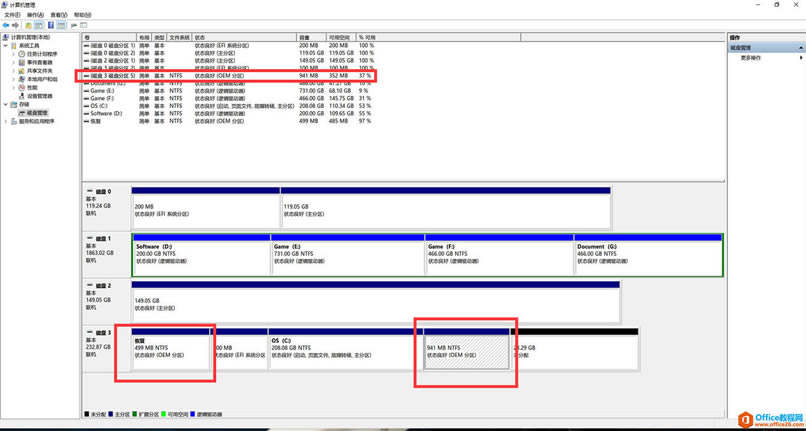
Task: Select the 磁盘 0 disk label box
Action: 106,208
